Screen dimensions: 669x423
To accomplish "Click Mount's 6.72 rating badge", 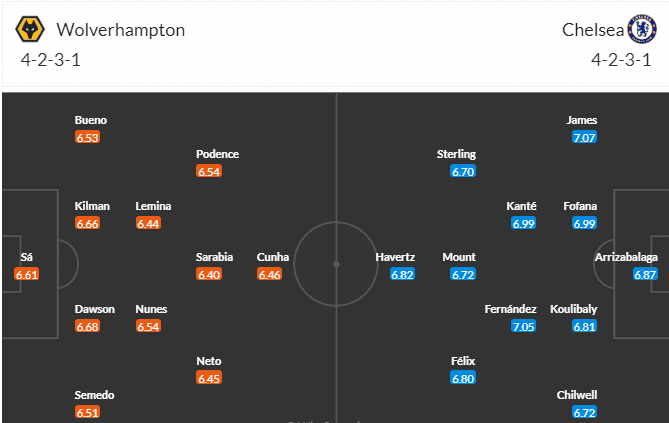I will click(x=463, y=274).
